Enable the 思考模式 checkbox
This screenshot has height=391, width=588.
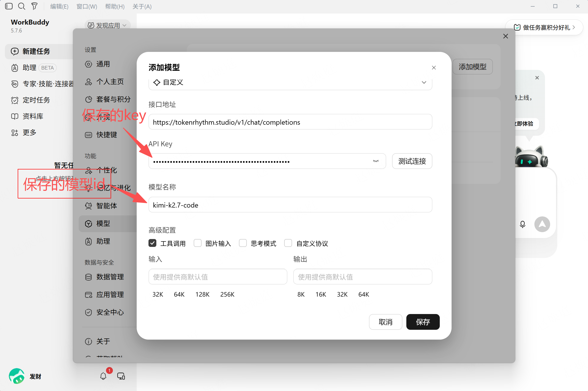point(243,243)
